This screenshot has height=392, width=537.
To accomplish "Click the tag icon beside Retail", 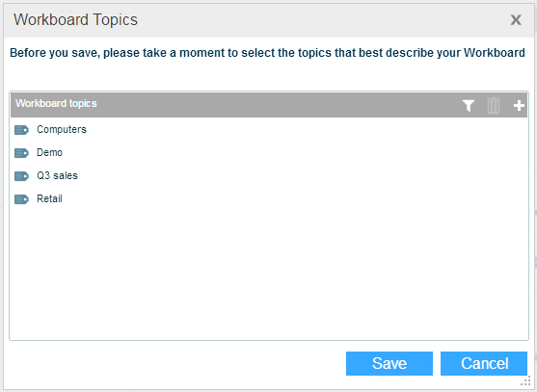I will [x=21, y=199].
